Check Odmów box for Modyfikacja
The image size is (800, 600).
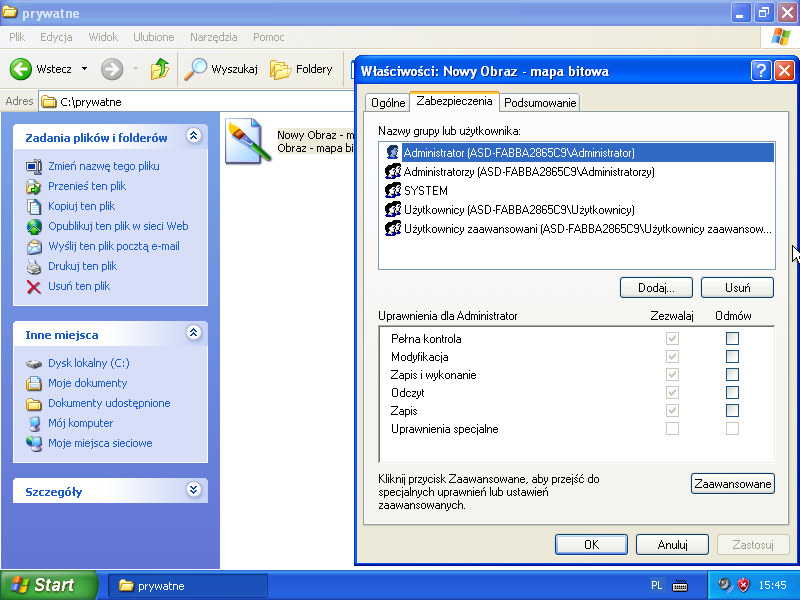732,357
